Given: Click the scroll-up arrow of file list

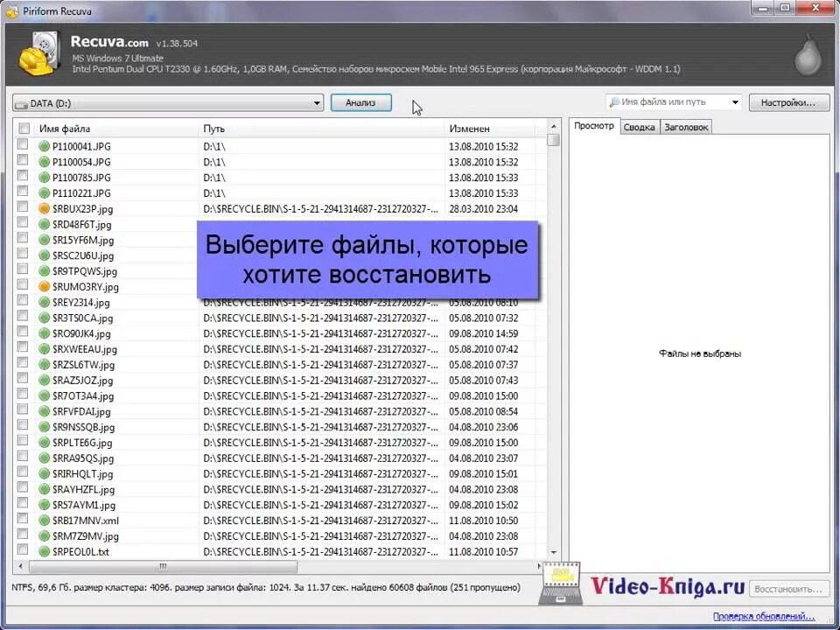Looking at the screenshot, I should [553, 126].
